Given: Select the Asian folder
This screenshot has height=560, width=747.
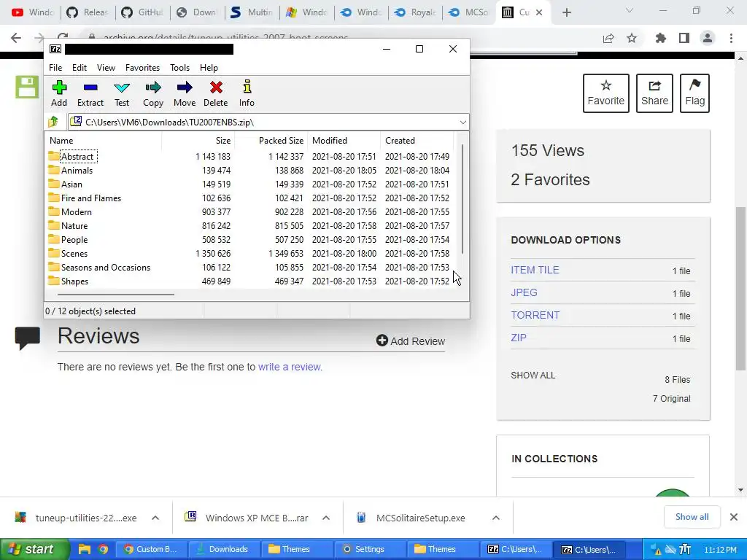Looking at the screenshot, I should click(x=65, y=184).
